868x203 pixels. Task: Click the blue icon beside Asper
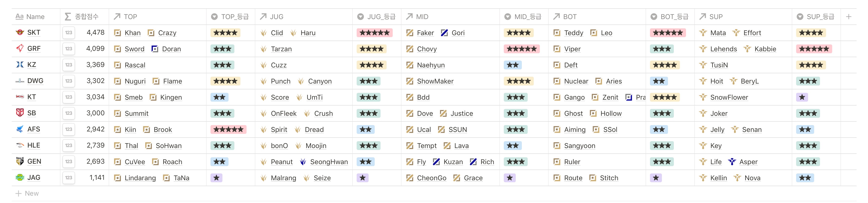732,162
